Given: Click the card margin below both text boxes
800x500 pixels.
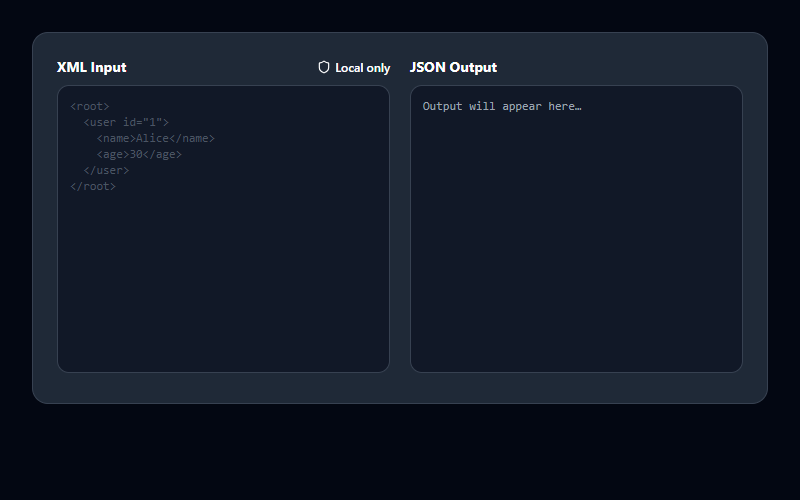Looking at the screenshot, I should tap(400, 388).
